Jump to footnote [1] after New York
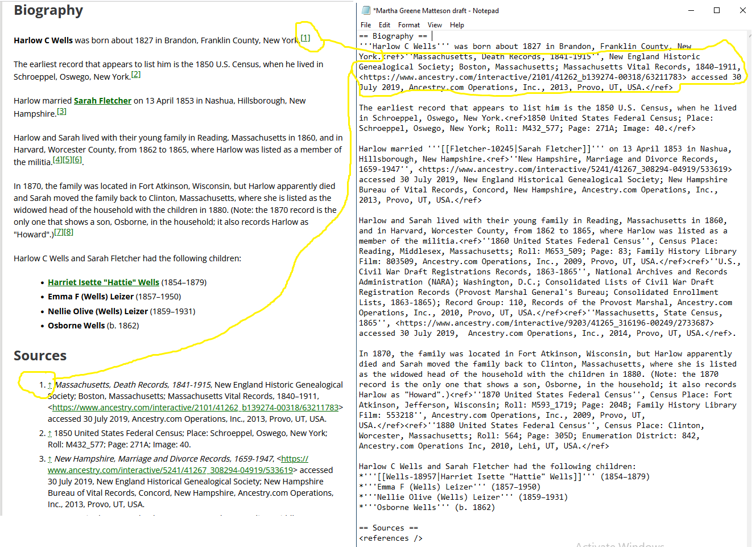This screenshot has width=756, height=547. [x=305, y=38]
